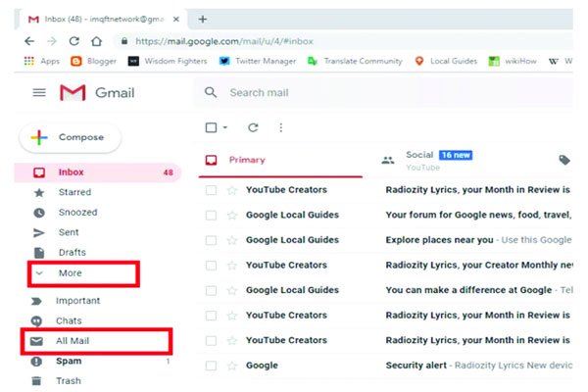Open 'Explore places near you' email

click(x=385, y=240)
